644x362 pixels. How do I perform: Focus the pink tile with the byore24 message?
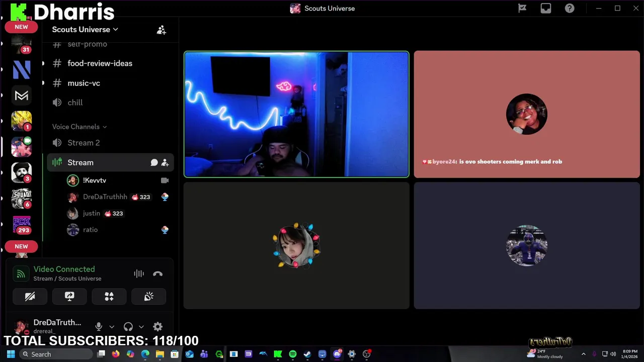[527, 115]
